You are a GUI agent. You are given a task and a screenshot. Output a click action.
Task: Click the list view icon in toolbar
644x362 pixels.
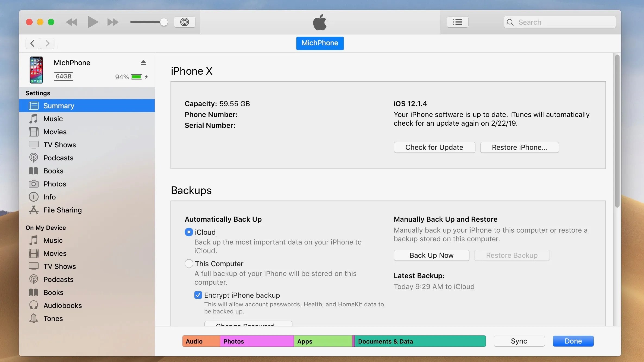pyautogui.click(x=458, y=22)
